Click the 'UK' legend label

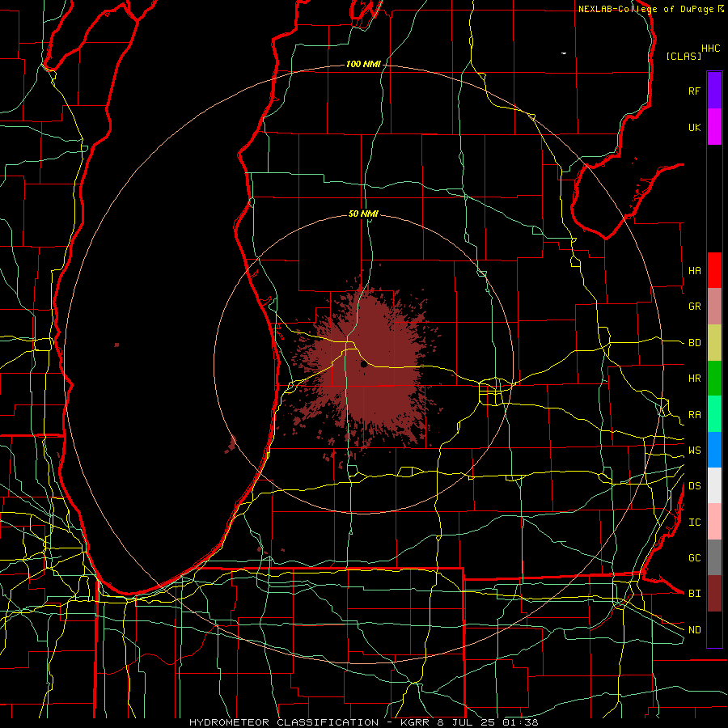tap(694, 127)
